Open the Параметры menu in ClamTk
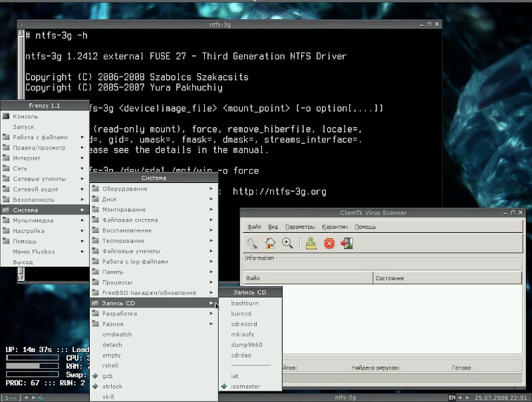 point(300,227)
